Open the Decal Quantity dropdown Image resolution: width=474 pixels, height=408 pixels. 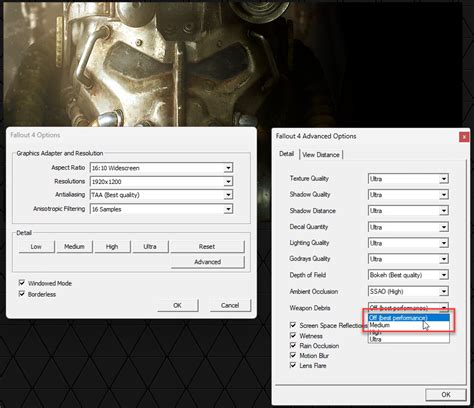[x=408, y=227]
